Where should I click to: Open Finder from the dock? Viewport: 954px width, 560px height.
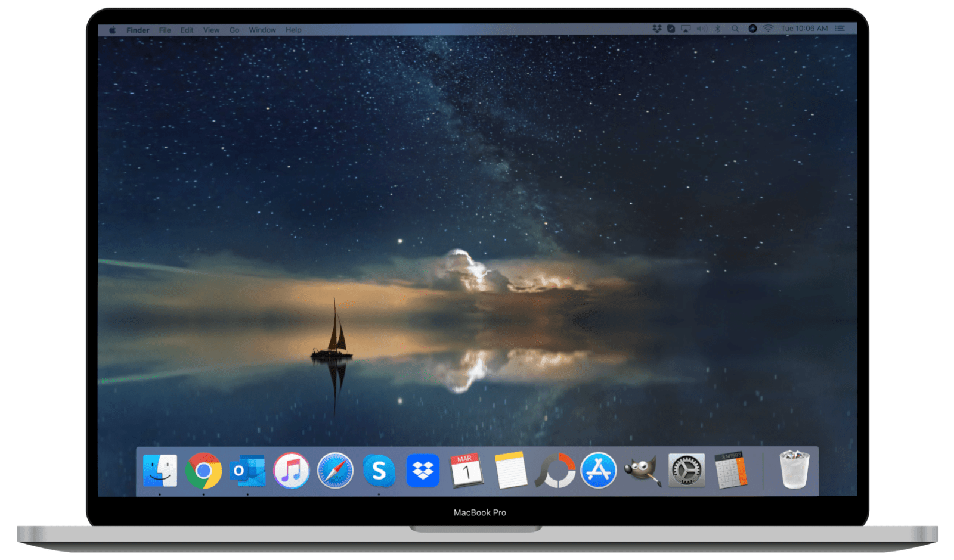point(161,471)
